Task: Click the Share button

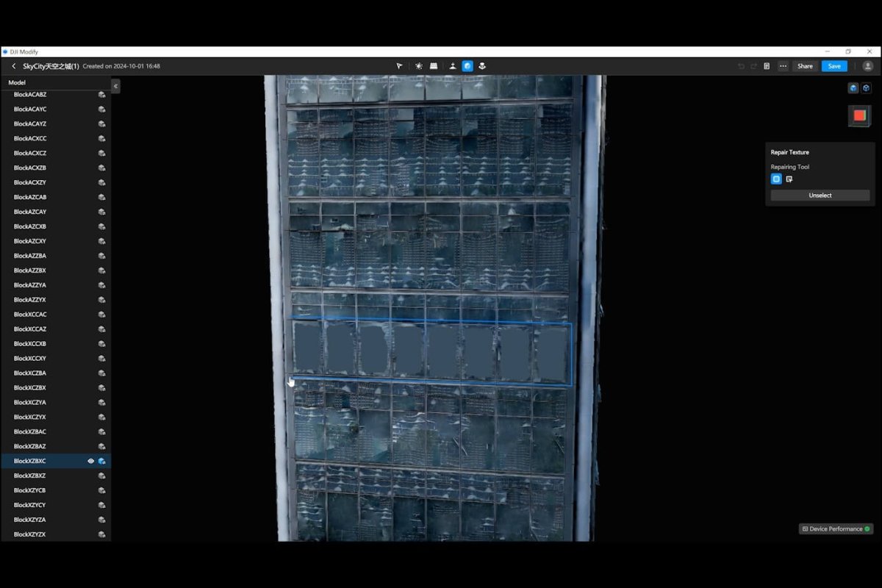Action: (x=806, y=66)
